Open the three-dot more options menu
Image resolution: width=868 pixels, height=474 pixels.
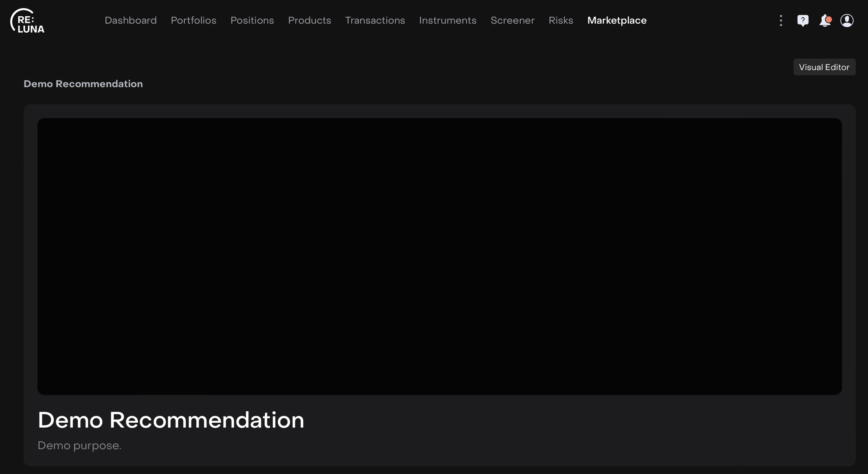tap(780, 20)
